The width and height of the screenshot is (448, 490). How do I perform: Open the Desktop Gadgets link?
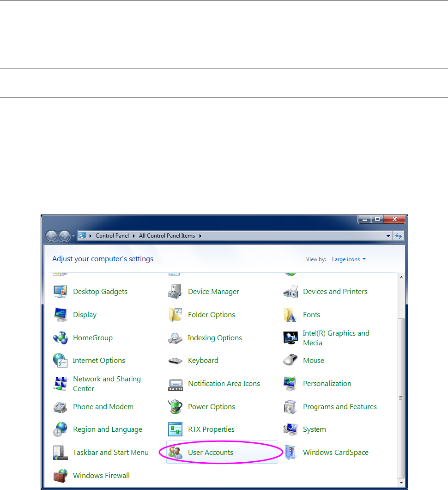pos(100,292)
